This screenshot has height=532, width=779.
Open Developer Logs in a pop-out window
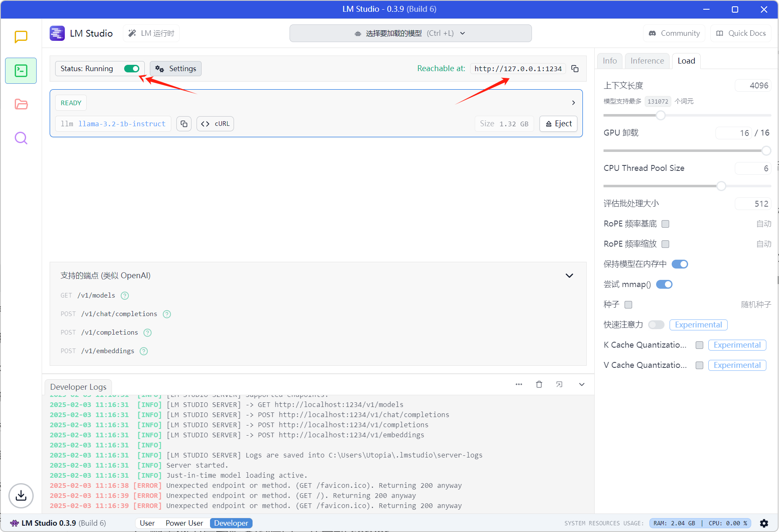click(559, 384)
